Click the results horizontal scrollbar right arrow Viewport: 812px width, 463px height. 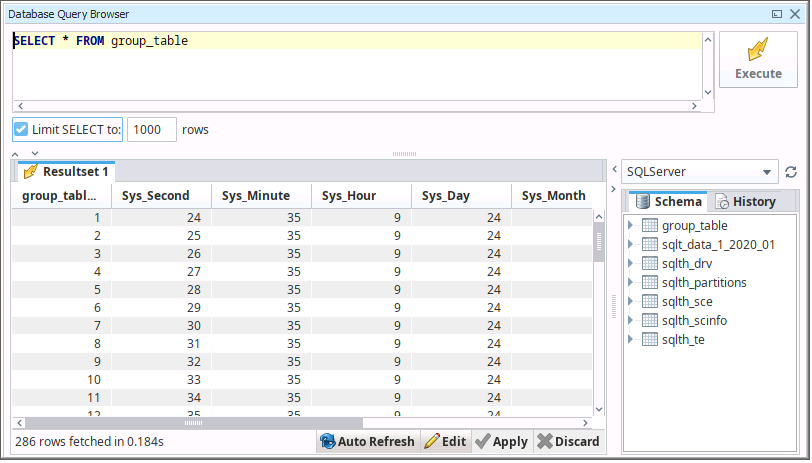click(x=586, y=423)
